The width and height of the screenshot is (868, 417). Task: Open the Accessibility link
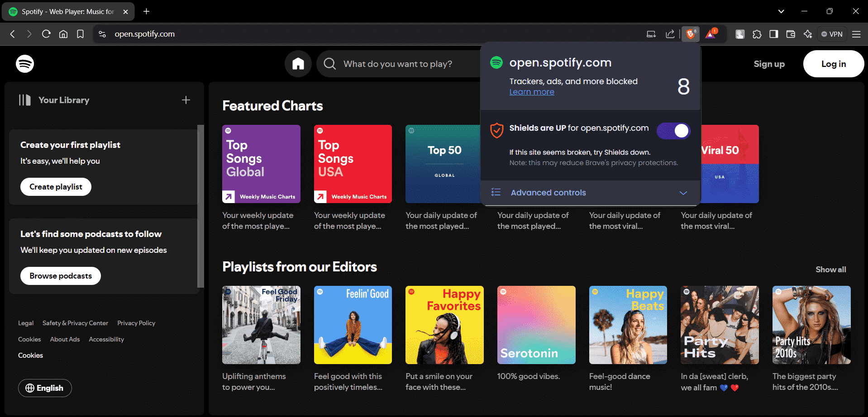[x=106, y=339]
